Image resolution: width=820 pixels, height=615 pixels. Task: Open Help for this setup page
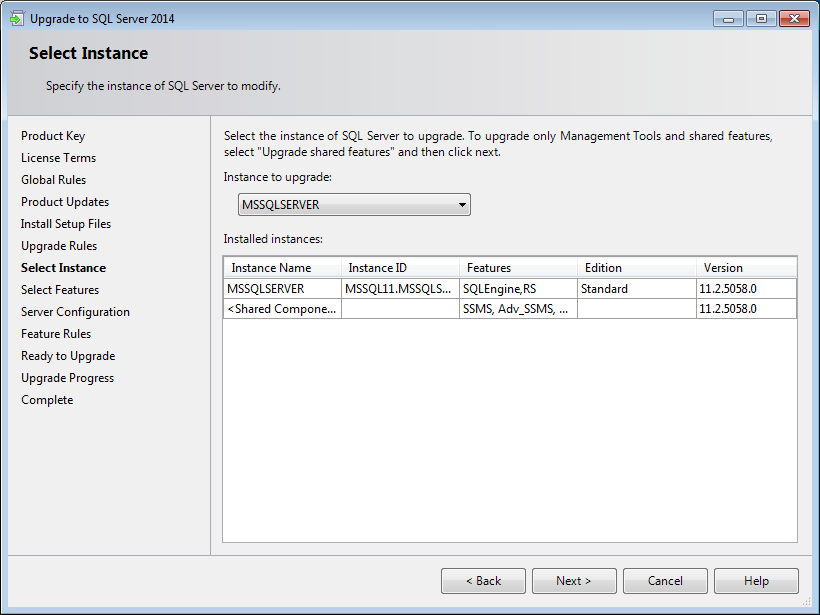tap(756, 581)
